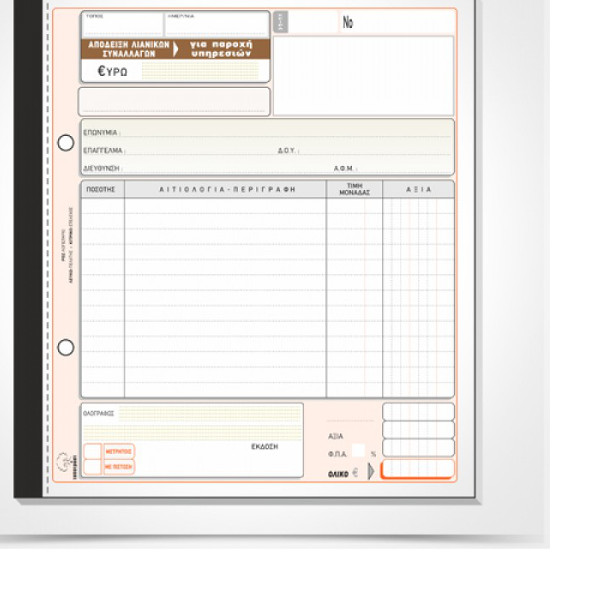Select the ΑΞΙΑ column header

coord(418,189)
